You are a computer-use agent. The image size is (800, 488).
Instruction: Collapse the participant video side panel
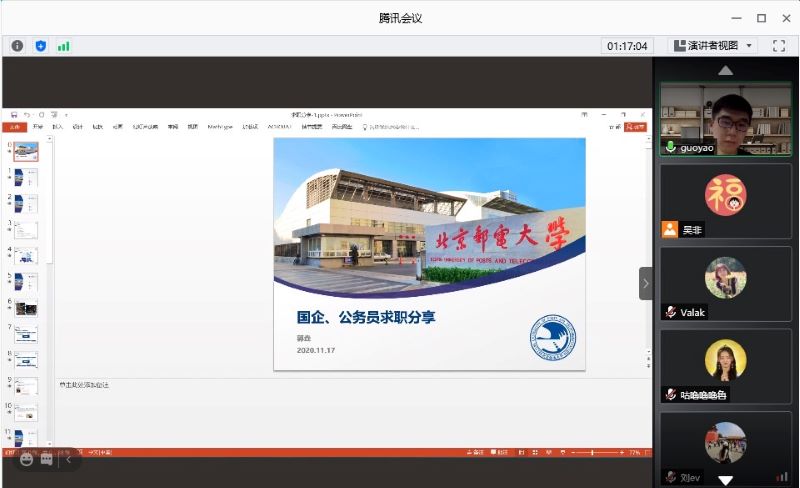tap(645, 283)
